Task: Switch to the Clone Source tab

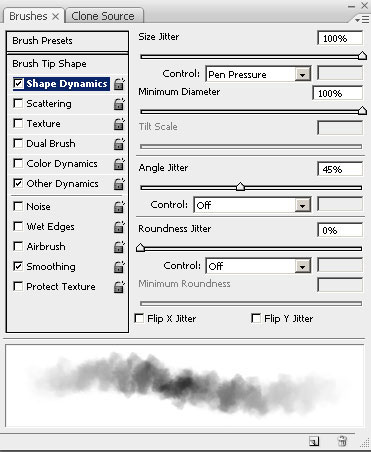Action: 103,16
